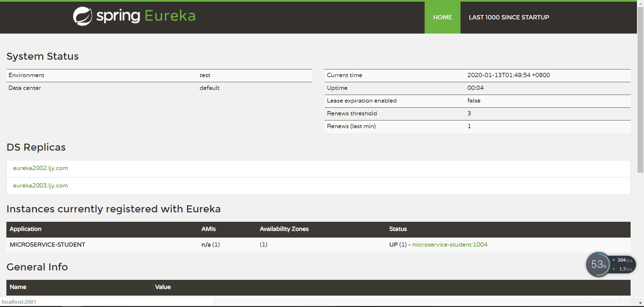Click the 00:04 uptime value
Viewport: 644px width, 307px height.
click(x=475, y=88)
